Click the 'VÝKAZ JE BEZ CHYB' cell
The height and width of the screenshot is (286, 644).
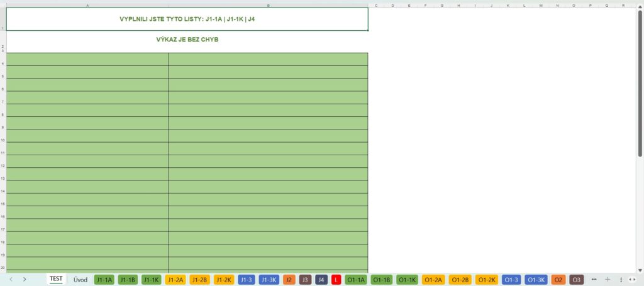coord(187,40)
